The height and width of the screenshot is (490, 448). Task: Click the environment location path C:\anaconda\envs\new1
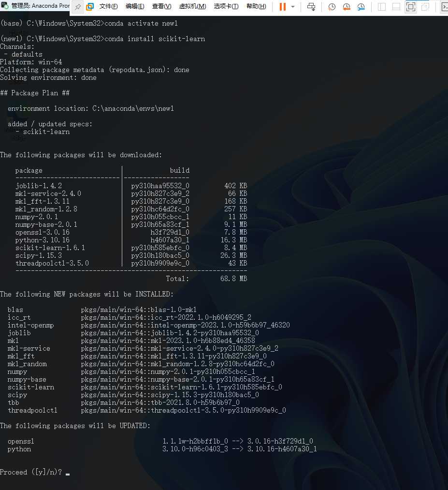coord(133,108)
